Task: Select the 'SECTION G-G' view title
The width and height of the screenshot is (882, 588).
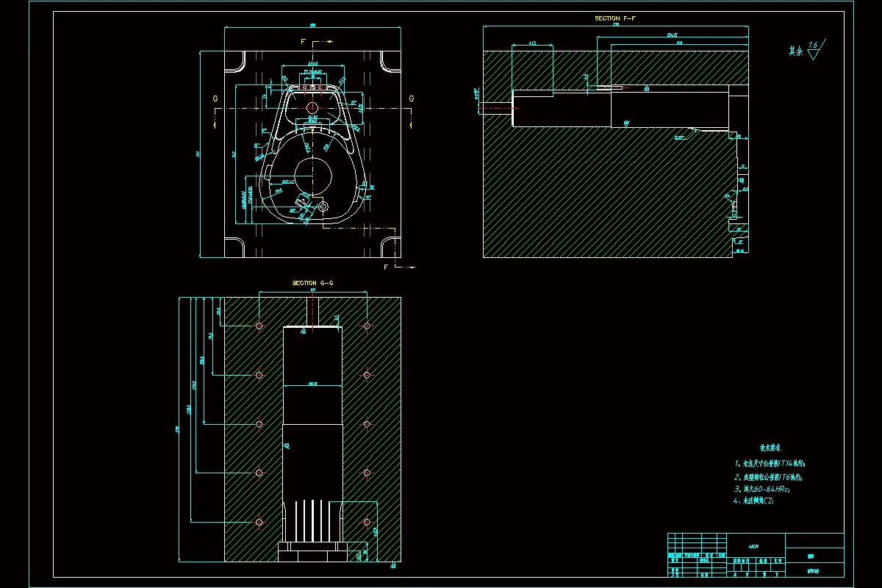Action: (x=313, y=283)
